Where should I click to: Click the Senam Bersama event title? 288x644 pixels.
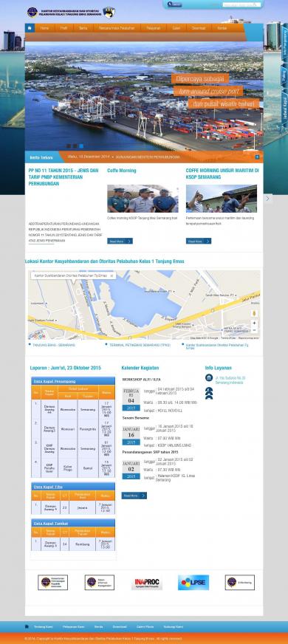pyautogui.click(x=136, y=418)
